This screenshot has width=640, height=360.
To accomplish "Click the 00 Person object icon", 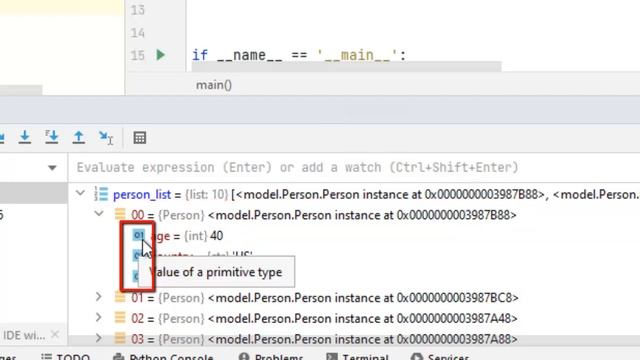I will [x=120, y=214].
